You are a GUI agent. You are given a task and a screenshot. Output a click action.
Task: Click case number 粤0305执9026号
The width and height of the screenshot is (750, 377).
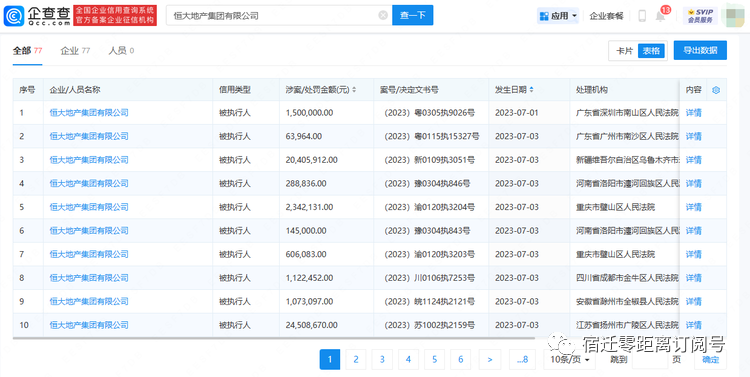[x=443, y=113]
